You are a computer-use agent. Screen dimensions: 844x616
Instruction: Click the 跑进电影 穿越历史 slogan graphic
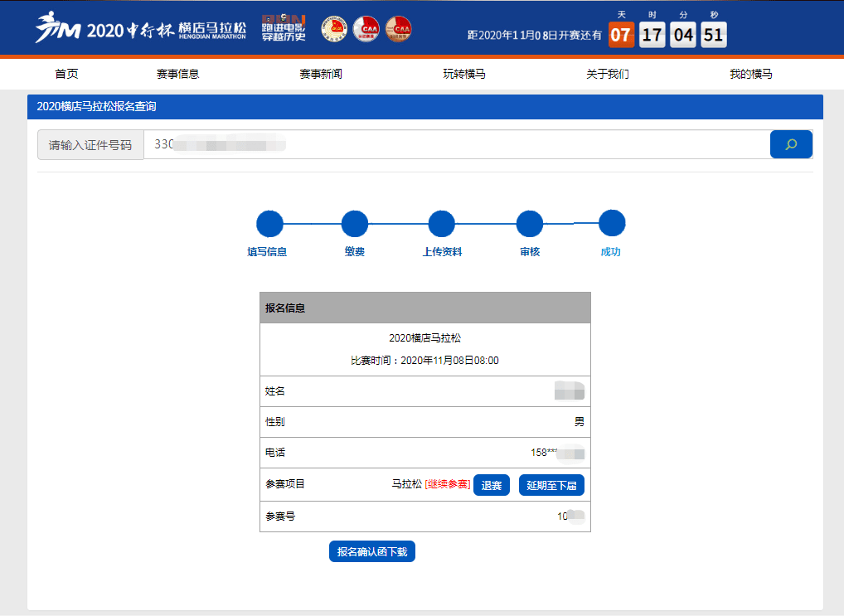coord(284,28)
